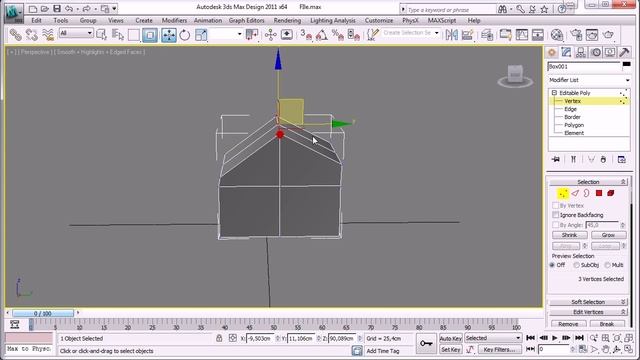Open the Edit menu
Image resolution: width=640 pixels, height=360 pixels.
(x=36, y=20)
